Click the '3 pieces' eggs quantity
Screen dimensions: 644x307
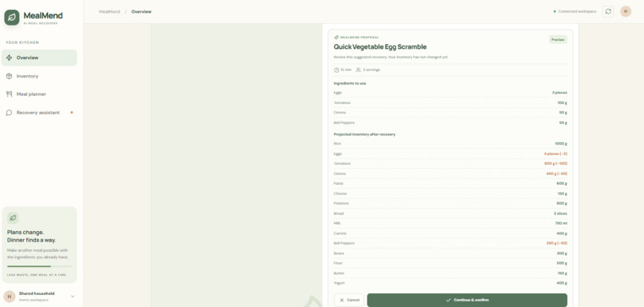pos(559,93)
